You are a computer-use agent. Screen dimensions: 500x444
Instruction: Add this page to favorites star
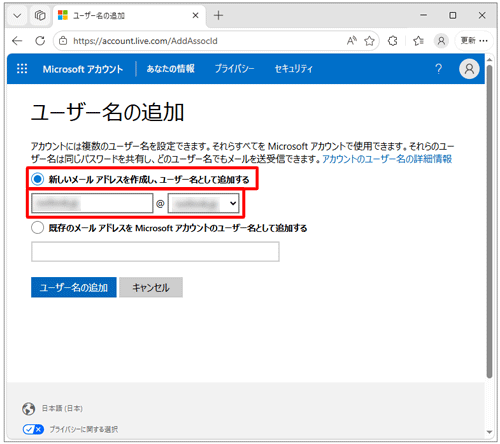[369, 41]
